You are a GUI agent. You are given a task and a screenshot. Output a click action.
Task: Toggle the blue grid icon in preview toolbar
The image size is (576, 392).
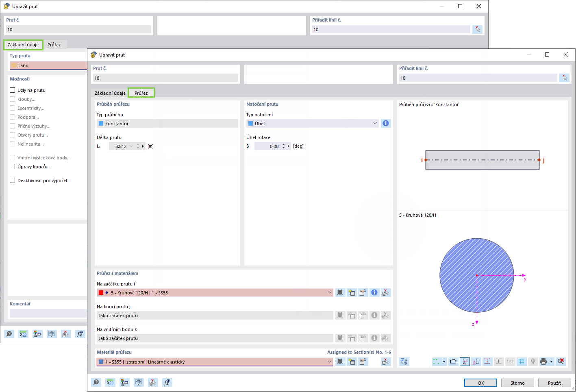522,362
